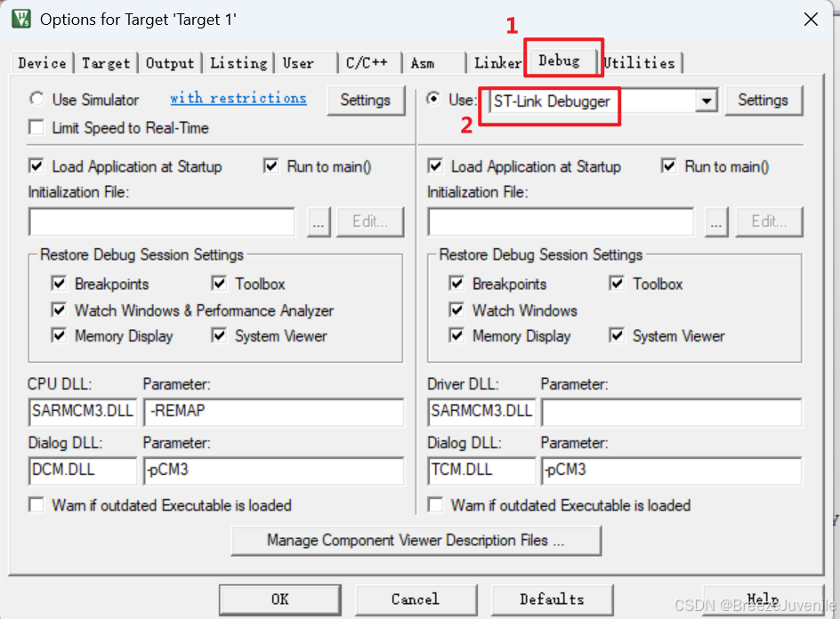Toggle simulator Load Application at Startup

pos(36,166)
